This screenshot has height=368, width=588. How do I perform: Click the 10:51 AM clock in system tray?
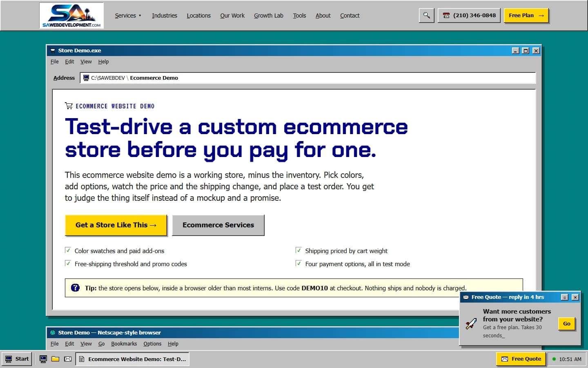pyautogui.click(x=570, y=359)
